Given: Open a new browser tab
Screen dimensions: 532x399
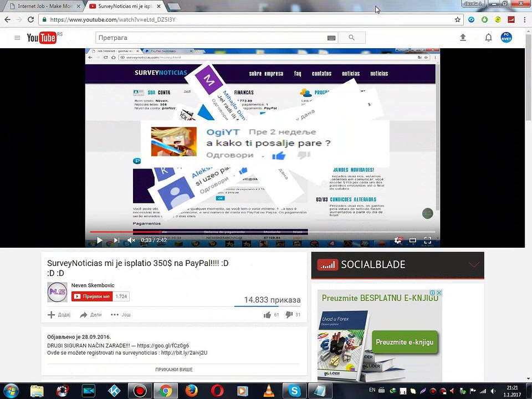Looking at the screenshot, I should [x=173, y=6].
